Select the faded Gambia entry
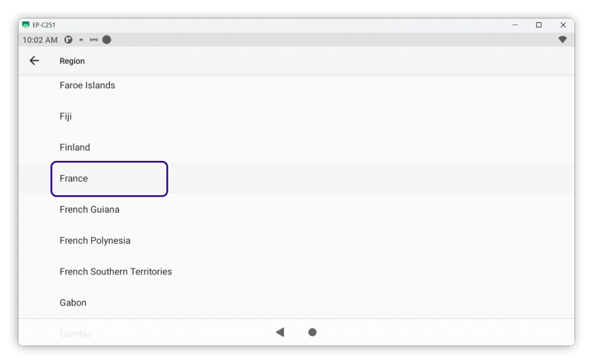This screenshot has width=593, height=364. click(76, 334)
